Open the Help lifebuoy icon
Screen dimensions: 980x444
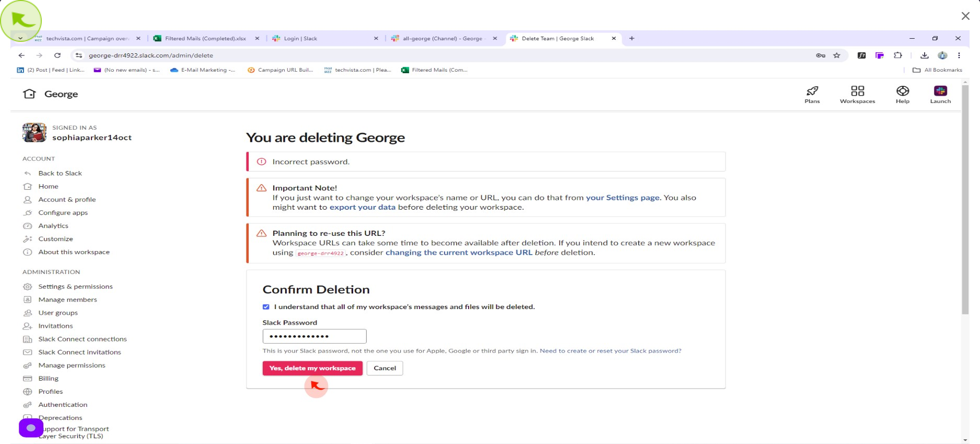click(902, 94)
